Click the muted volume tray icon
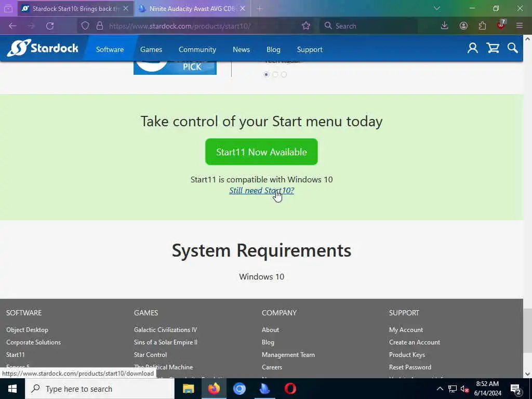Screen dimensions: 532x399 (x=465, y=389)
